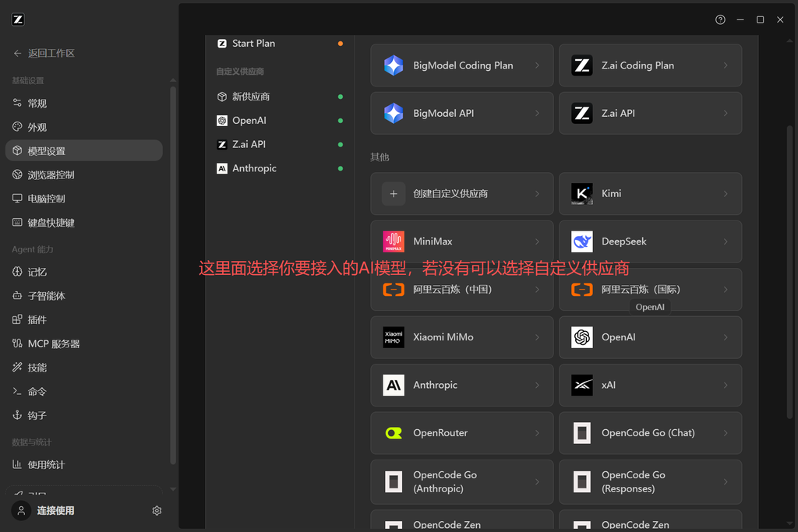Screen dimensions: 798x532
Task: Select Z.ai API in provider list
Action: tap(280, 144)
